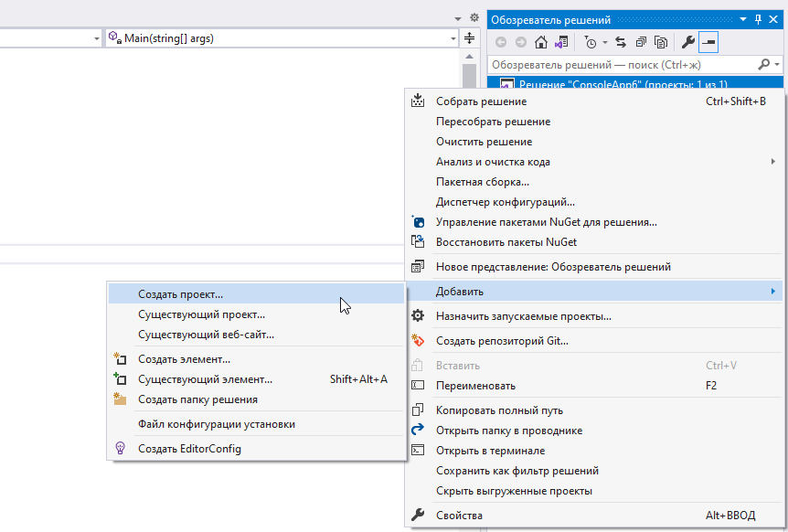The height and width of the screenshot is (532, 788).
Task: Toggle auto-hide pin on Solution Explorer panel
Action: [x=758, y=19]
